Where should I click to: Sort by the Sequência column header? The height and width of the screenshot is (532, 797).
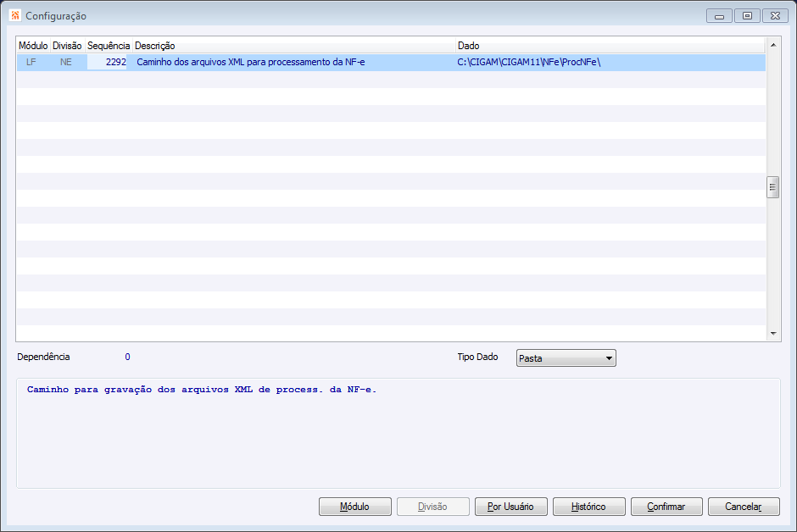click(x=109, y=46)
